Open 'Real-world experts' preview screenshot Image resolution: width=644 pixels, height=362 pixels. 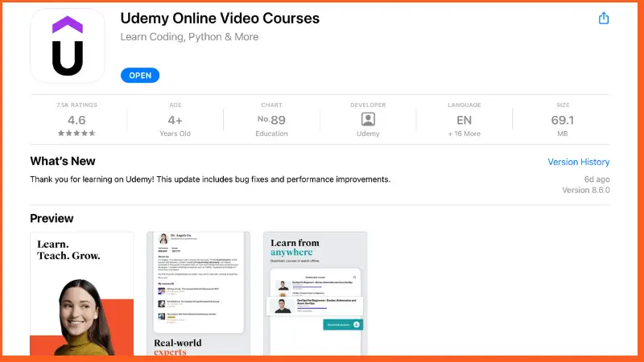tap(198, 294)
